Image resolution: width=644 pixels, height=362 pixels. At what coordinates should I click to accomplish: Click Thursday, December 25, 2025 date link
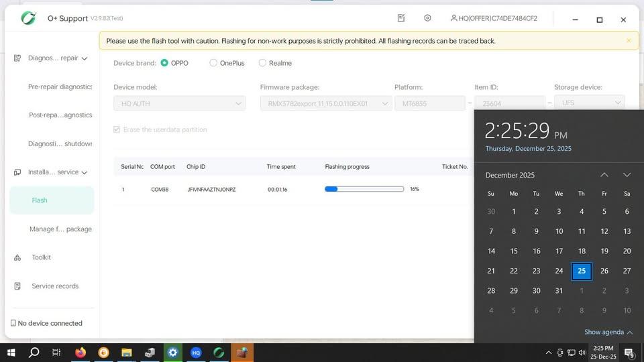click(x=528, y=149)
